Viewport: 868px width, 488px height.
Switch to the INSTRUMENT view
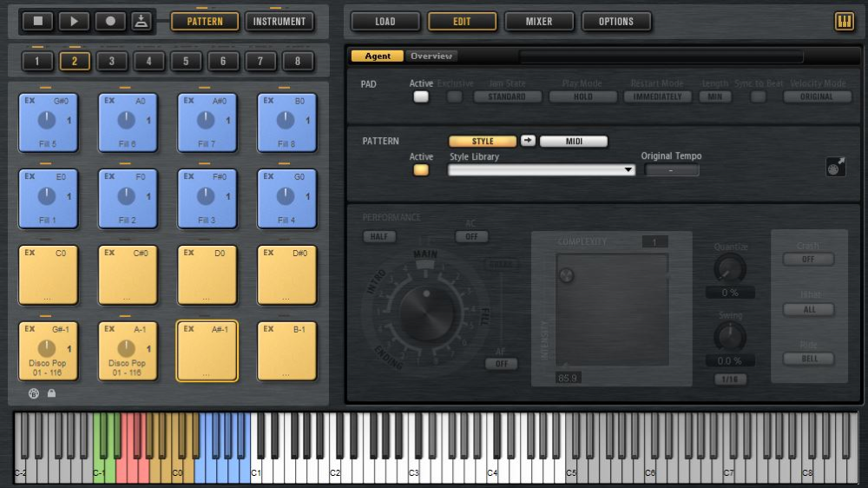coord(279,21)
